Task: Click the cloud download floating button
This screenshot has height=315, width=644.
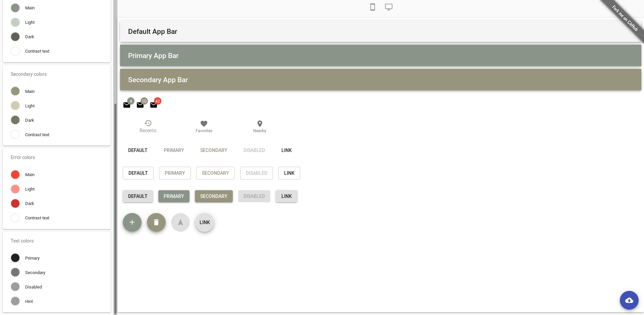Action: pos(629,300)
